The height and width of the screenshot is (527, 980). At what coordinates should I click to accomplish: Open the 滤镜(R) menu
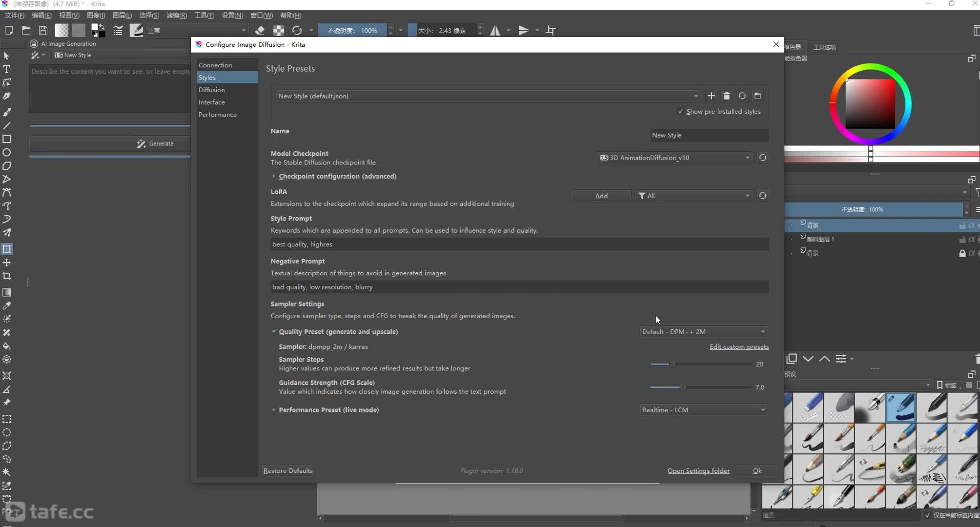click(x=177, y=15)
